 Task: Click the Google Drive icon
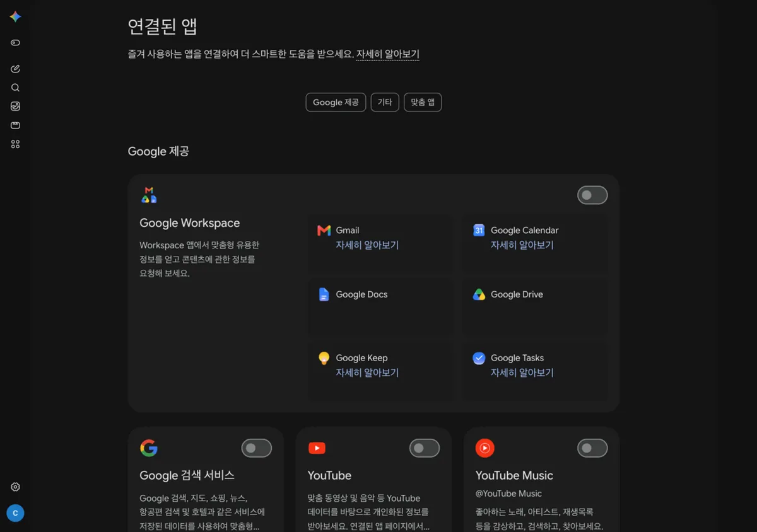click(479, 294)
